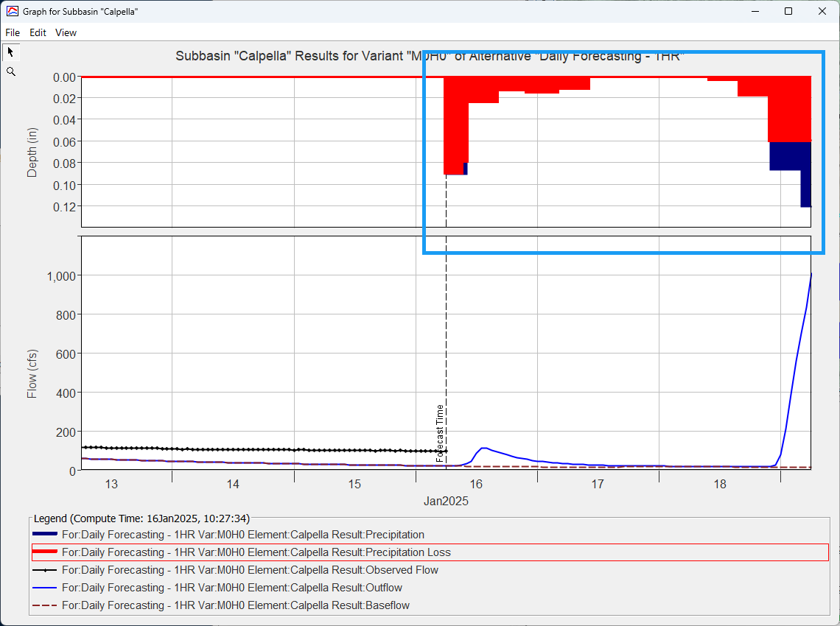The image size is (840, 626).
Task: Close the Subbasin graph window
Action: [822, 12]
